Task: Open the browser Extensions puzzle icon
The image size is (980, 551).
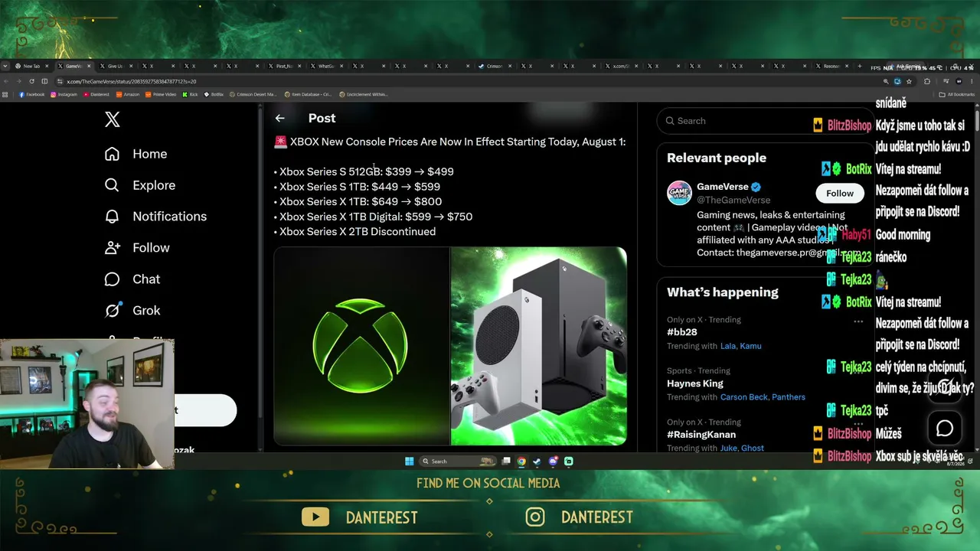Action: click(x=927, y=81)
